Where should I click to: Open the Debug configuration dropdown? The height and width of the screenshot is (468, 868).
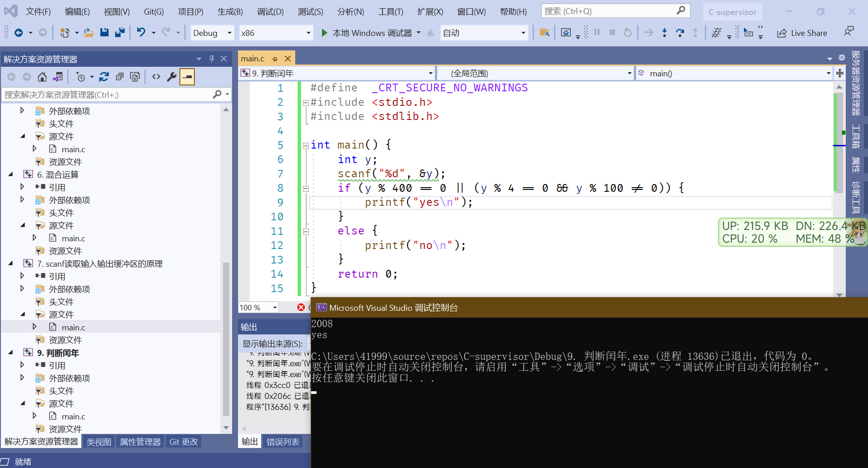[x=229, y=33]
